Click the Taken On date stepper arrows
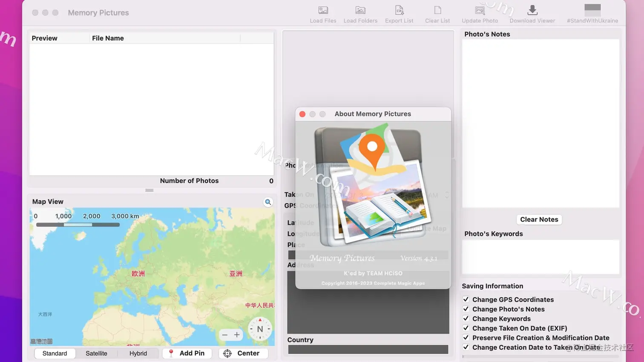 pos(446,195)
